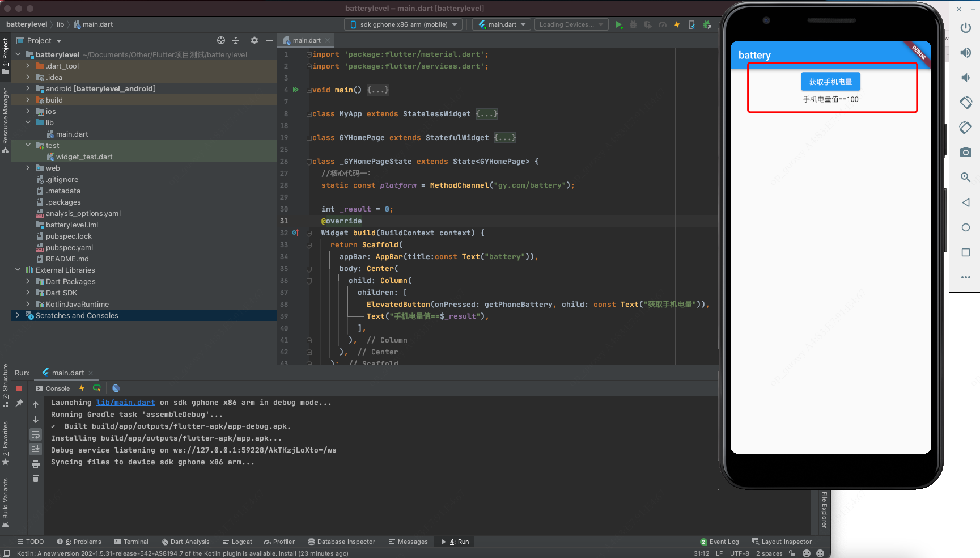Open the Flutter Performance profiler gauge icon
The image size is (980, 558).
[662, 24]
